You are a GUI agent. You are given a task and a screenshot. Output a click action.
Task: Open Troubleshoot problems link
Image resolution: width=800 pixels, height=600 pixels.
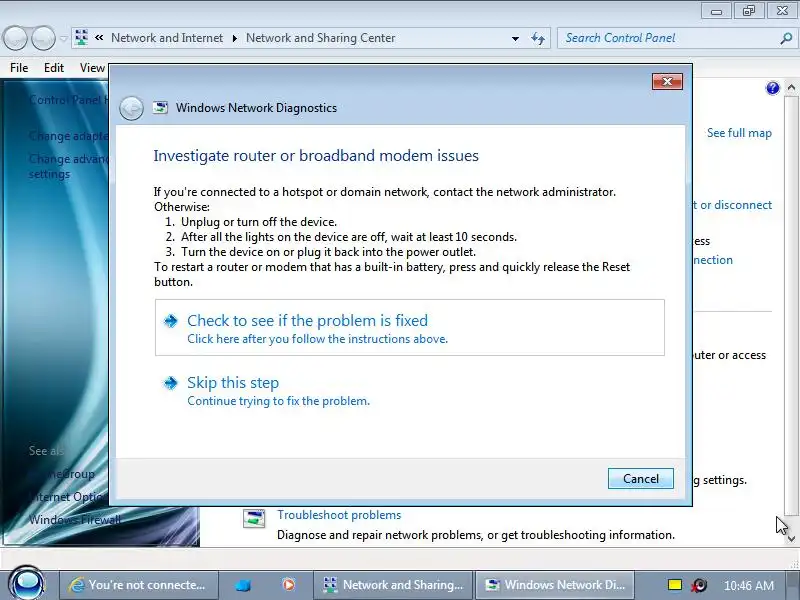coord(339,515)
